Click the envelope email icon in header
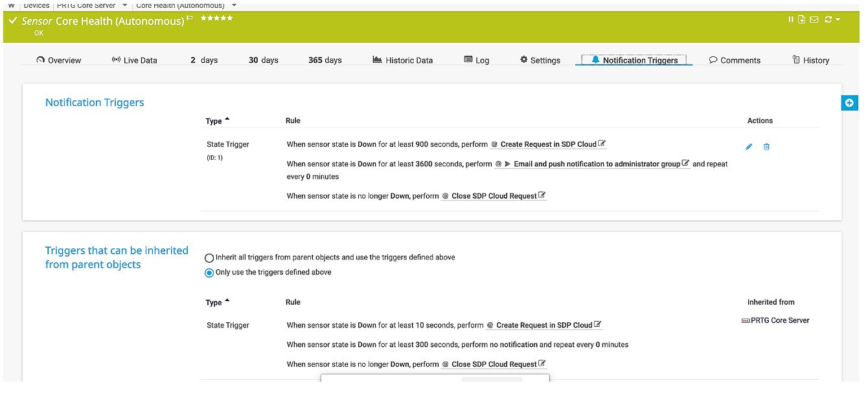This screenshot has width=868, height=396. (814, 19)
